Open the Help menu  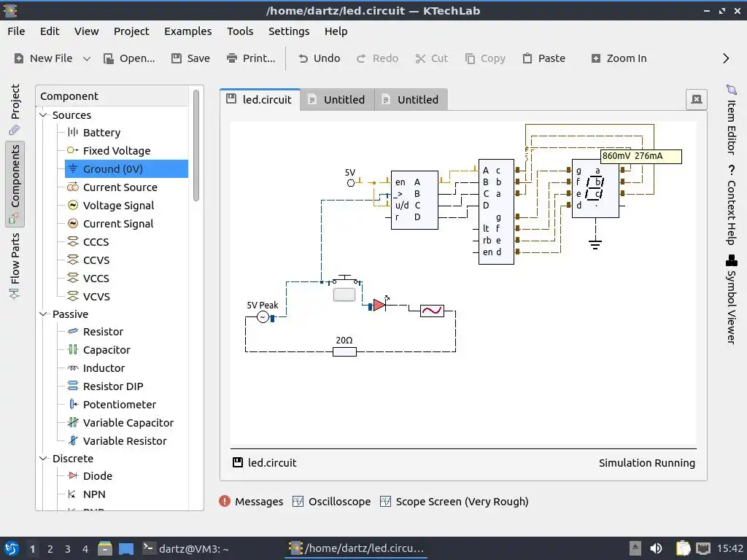336,31
